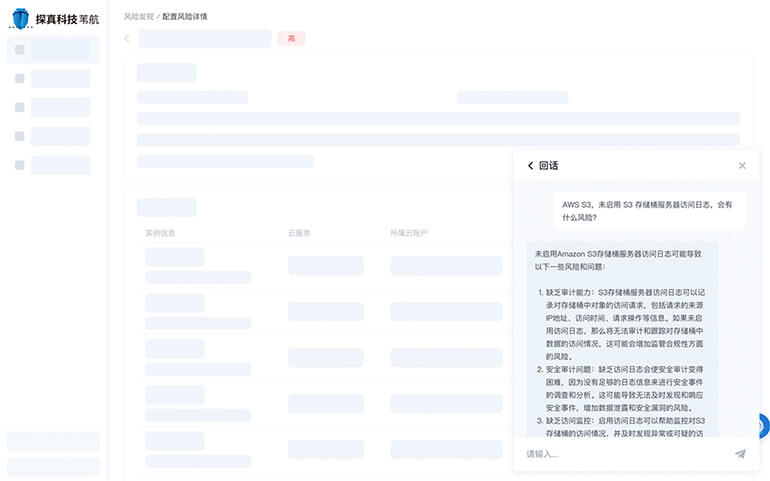Click the blue floating assistant button at right edge

coord(764,425)
